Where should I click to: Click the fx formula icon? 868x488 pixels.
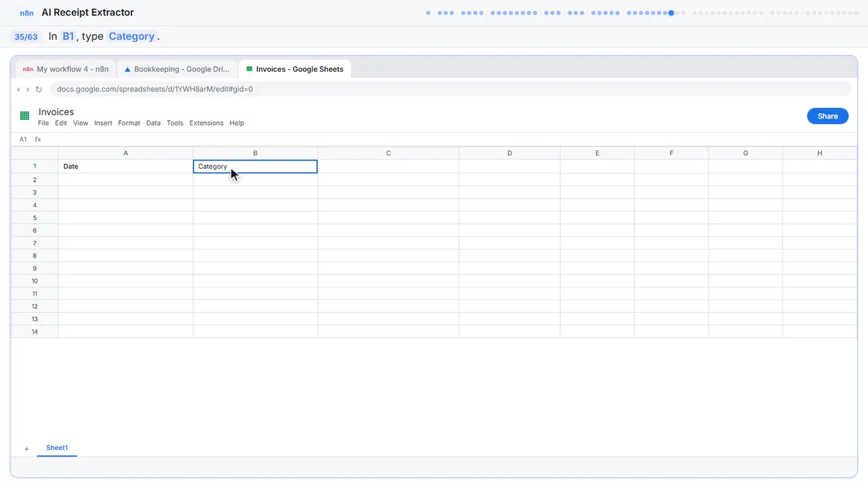(x=38, y=139)
